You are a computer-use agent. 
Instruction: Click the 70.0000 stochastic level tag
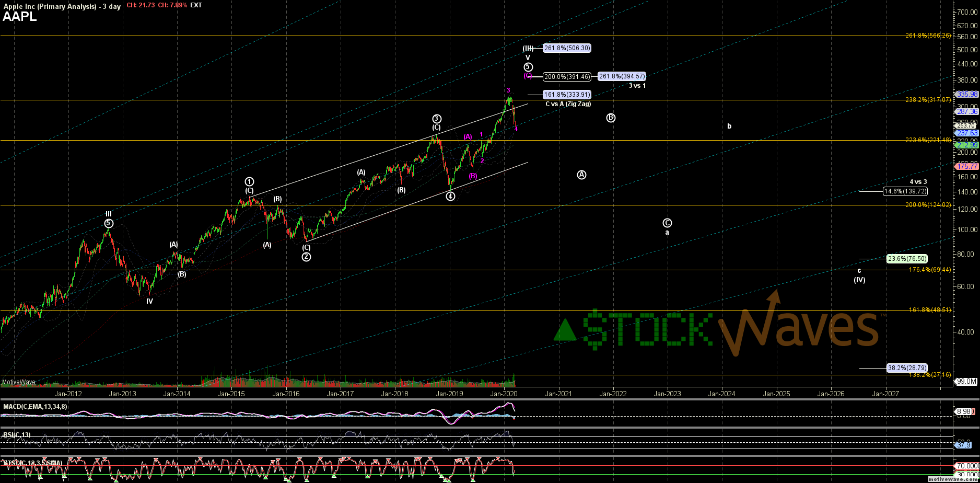967,466
